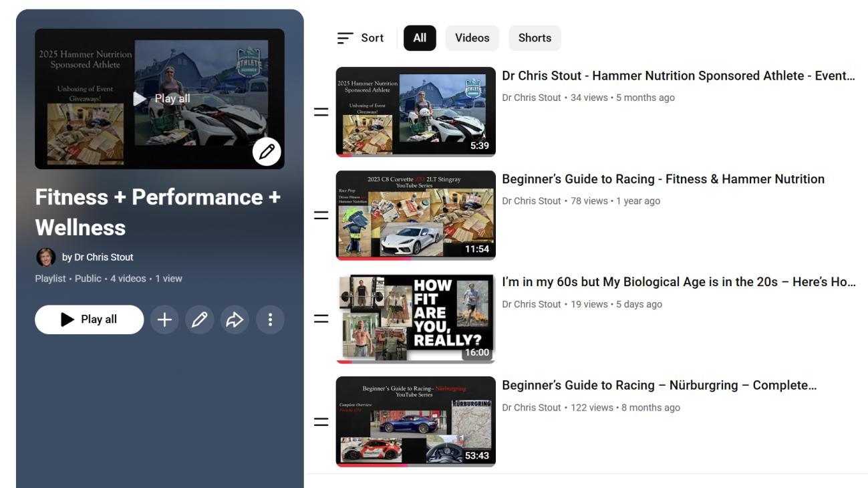
Task: Share the playlist with the arrow icon
Action: click(235, 320)
